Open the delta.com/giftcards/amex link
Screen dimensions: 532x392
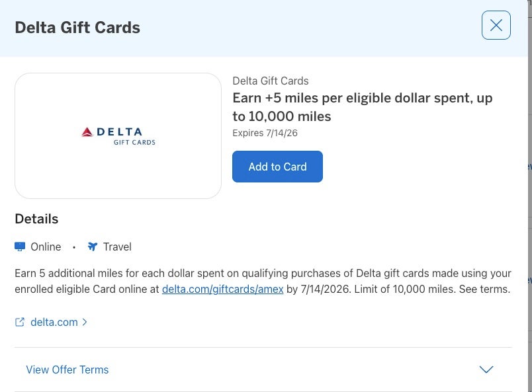(x=222, y=289)
